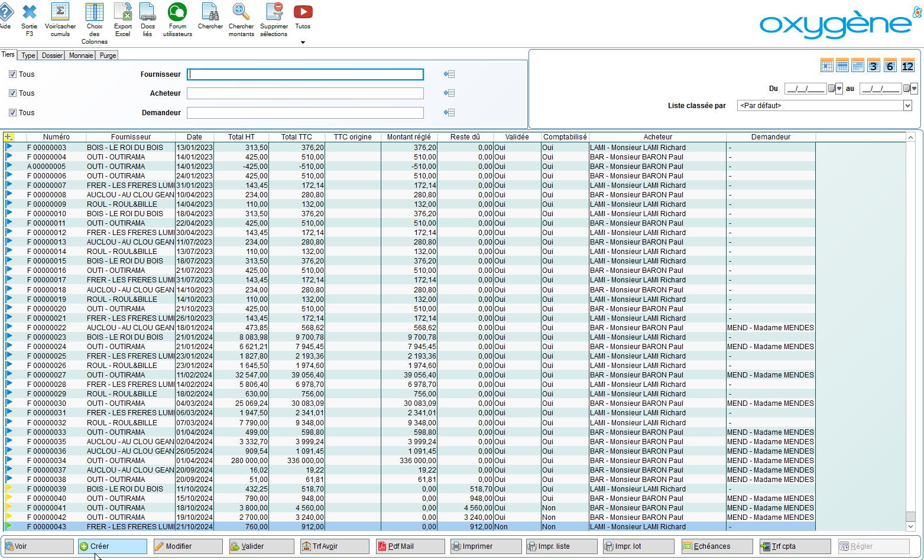Click the Chercher montants icon

[241, 12]
